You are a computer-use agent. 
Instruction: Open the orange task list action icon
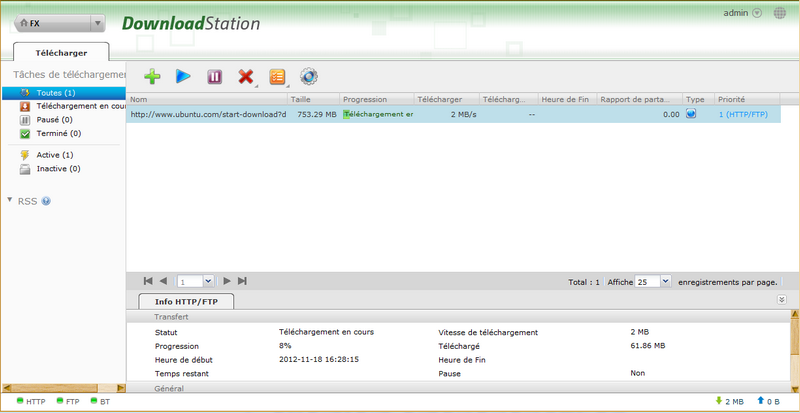277,77
